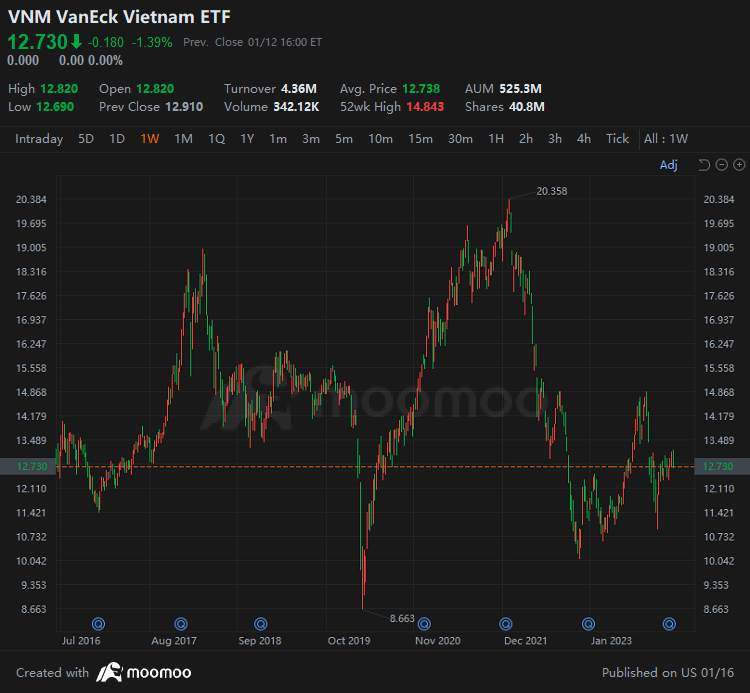Click the moomoo logo in footer
The width and height of the screenshot is (750, 693).
click(x=144, y=672)
